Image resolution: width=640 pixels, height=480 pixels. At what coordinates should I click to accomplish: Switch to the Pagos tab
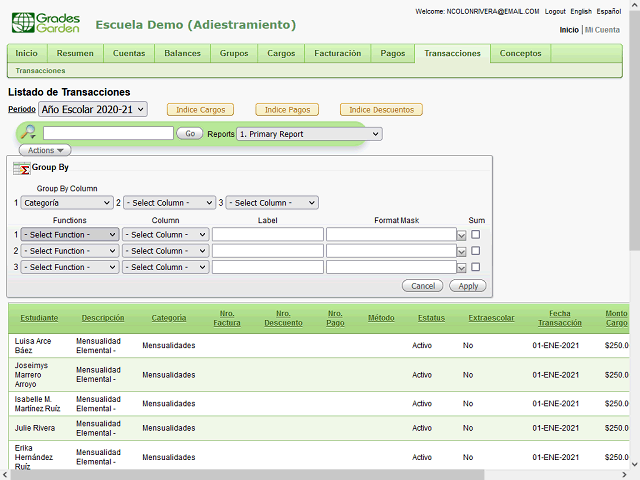[393, 53]
